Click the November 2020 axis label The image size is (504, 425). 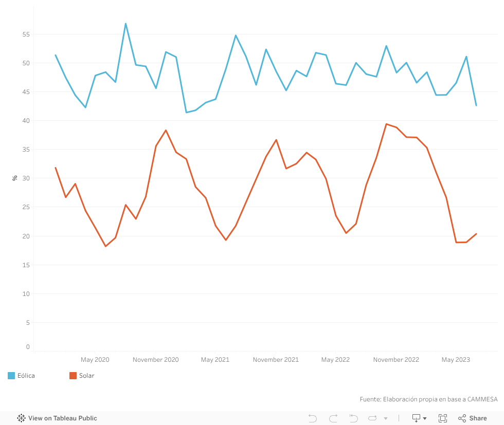pyautogui.click(x=155, y=360)
